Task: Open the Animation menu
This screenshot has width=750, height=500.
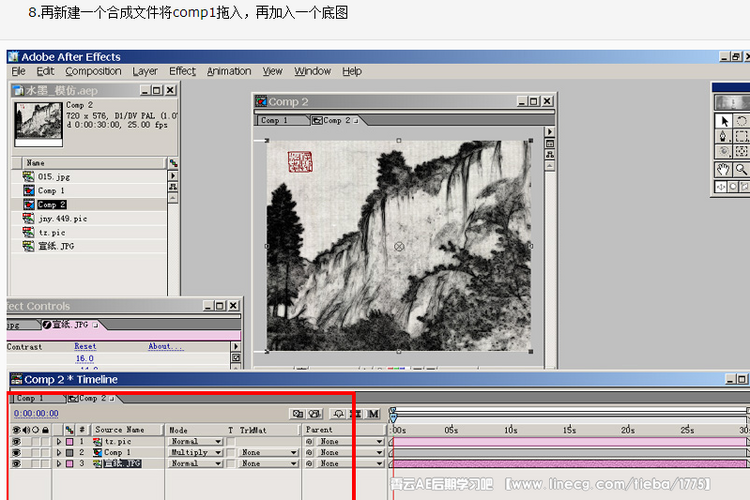Action: point(229,71)
